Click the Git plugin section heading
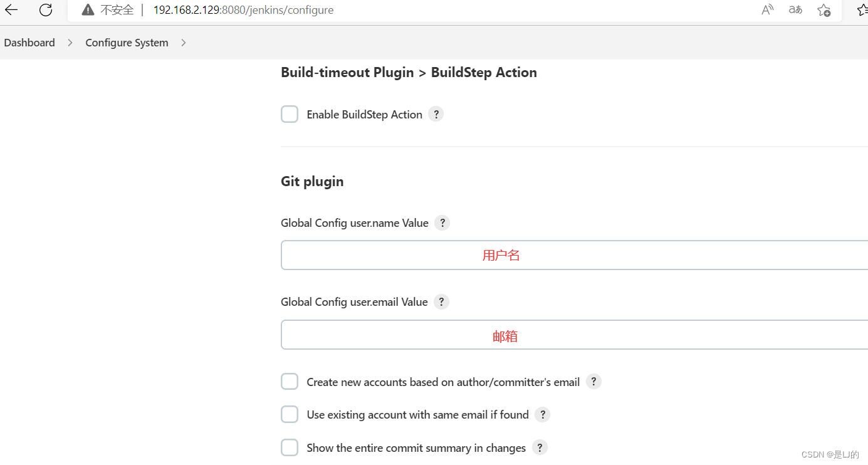Screen dimensions: 868x465 point(312,181)
